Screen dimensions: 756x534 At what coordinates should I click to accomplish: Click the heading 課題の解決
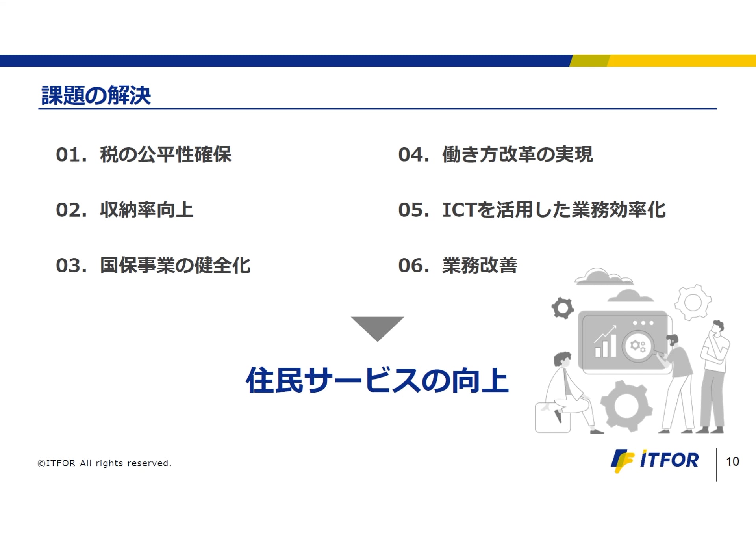[96, 95]
